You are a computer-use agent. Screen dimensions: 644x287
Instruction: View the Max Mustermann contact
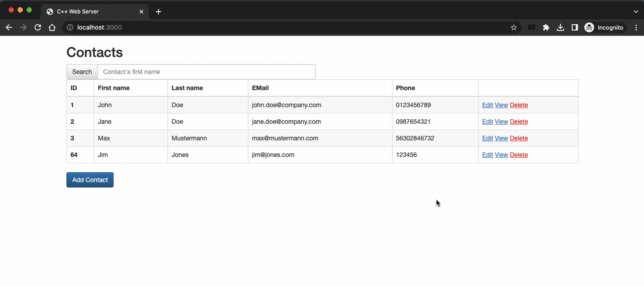(x=501, y=138)
